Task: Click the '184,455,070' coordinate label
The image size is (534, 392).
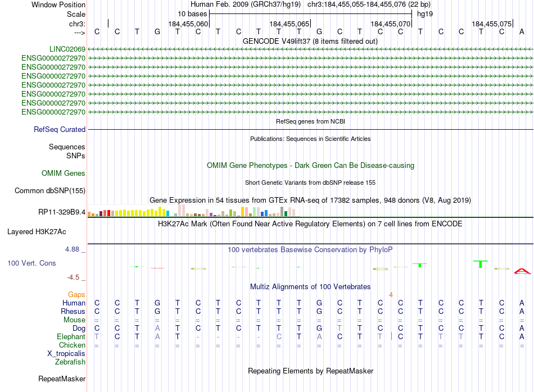Action: tap(390, 24)
